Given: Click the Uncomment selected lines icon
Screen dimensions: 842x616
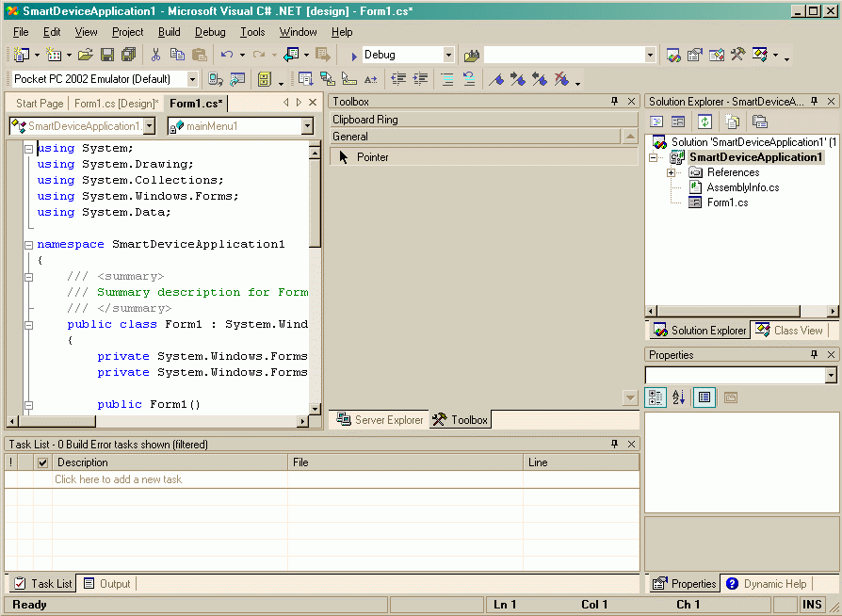Looking at the screenshot, I should [469, 79].
